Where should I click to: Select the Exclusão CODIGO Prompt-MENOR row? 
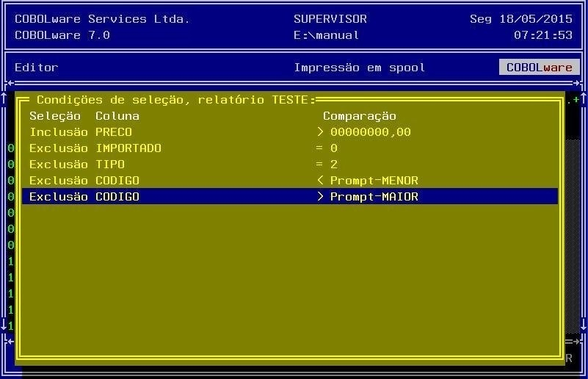click(x=290, y=181)
